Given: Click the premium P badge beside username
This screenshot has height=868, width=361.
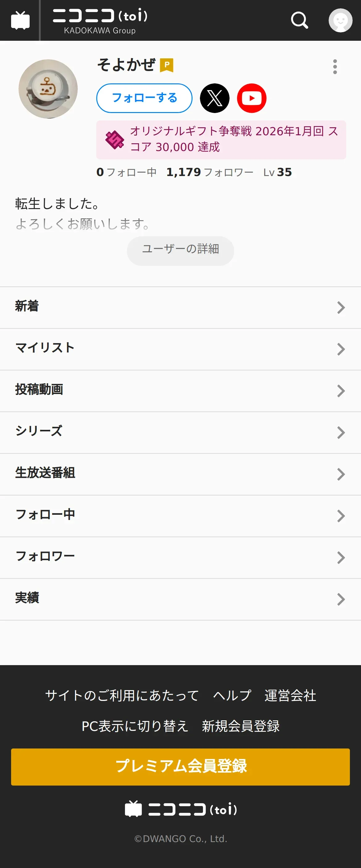Looking at the screenshot, I should pos(166,65).
